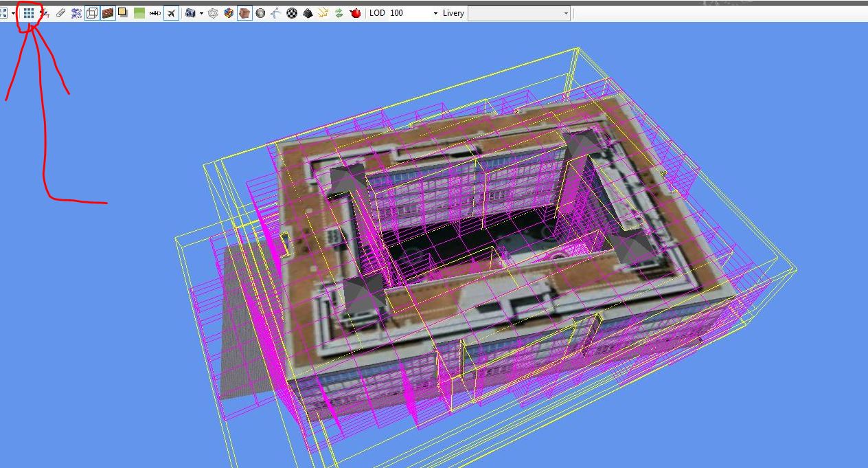
Task: Click the blue particle effects icon
Action: click(76, 13)
